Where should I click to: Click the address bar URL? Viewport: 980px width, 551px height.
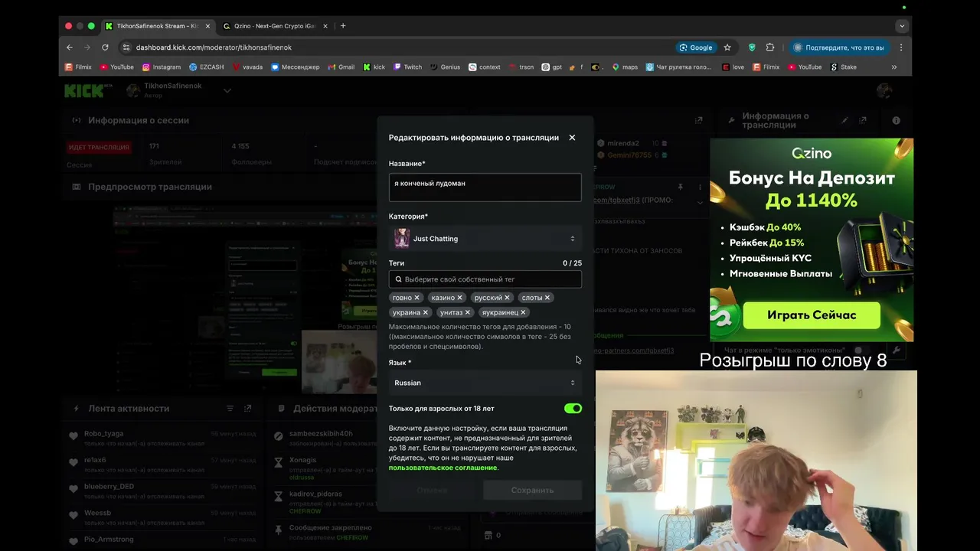(214, 47)
